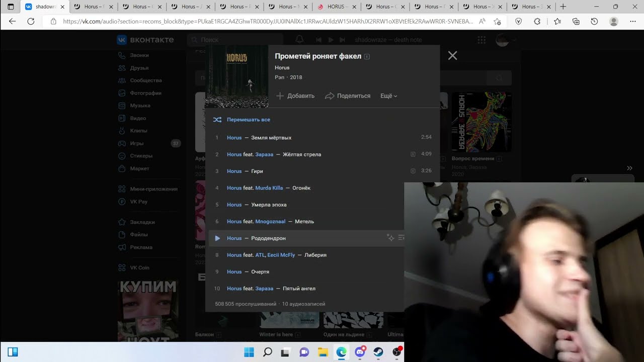Click the address bar URL

[x=268, y=22]
